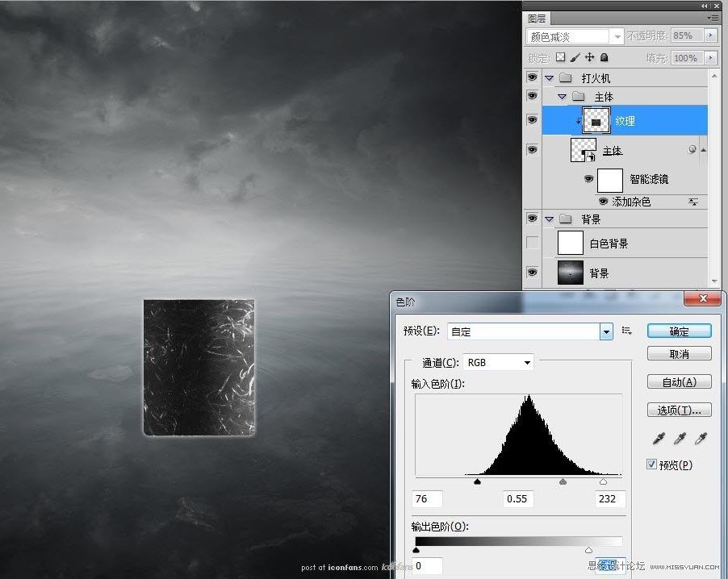The width and height of the screenshot is (728, 579).
Task: Disable the 预览 checkbox in Levels
Action: click(652, 464)
